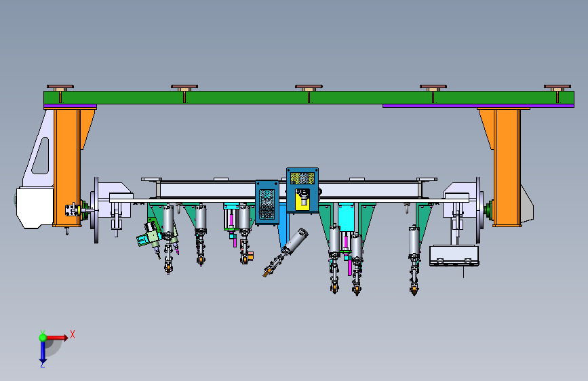The height and width of the screenshot is (381, 588).
Task: Pick the smaller blue mesh-covered box
Action: [267, 203]
